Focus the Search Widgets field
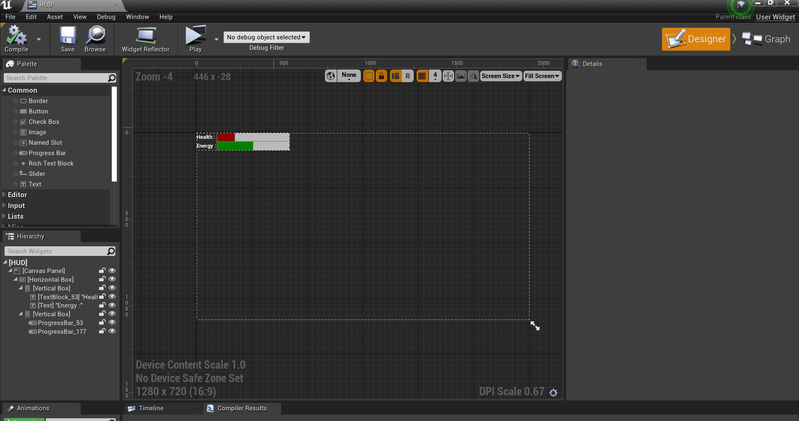The width and height of the screenshot is (799, 421). (60, 251)
